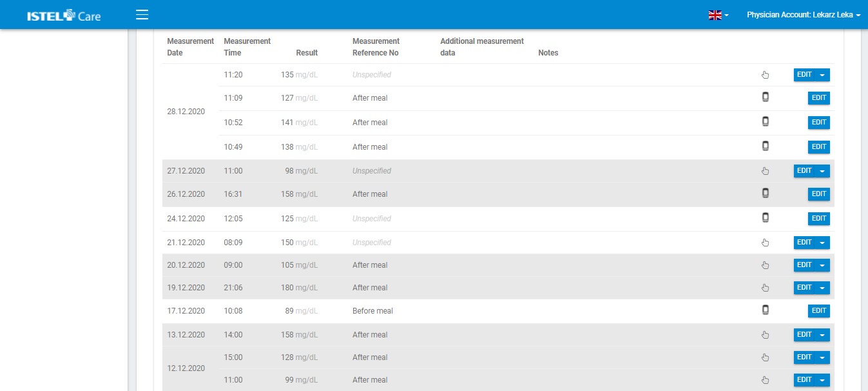Image resolution: width=868 pixels, height=391 pixels.
Task: Select the 98 mg/dL result value
Action: [301, 171]
